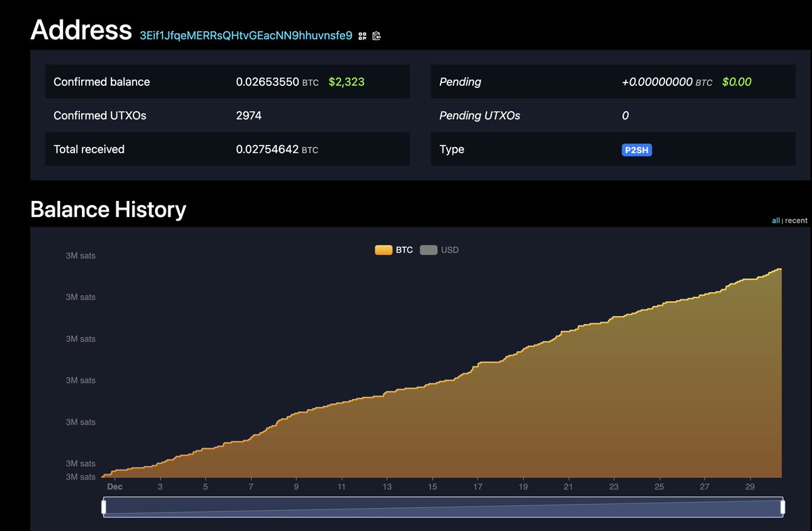This screenshot has height=531, width=812.
Task: Grab the right handle of range slider
Action: coord(783,507)
